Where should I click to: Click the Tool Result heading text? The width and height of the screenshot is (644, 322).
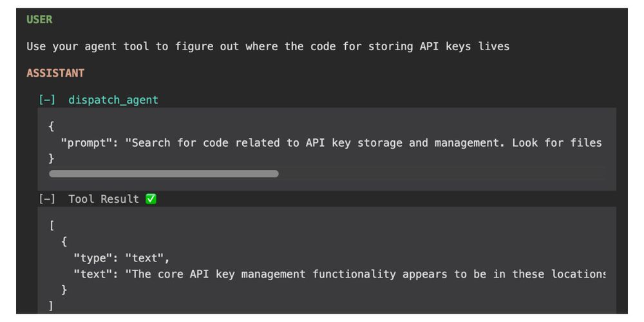tap(104, 199)
